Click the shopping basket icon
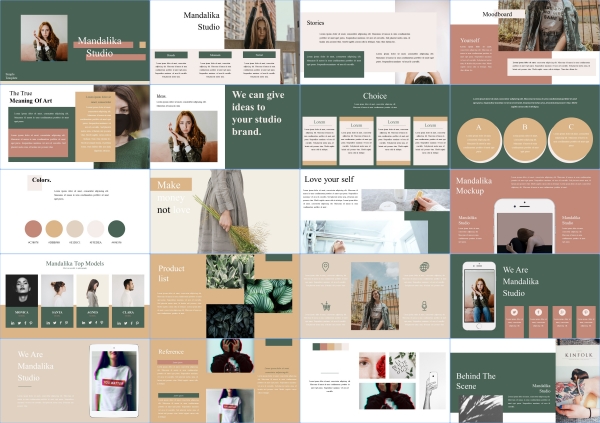600x423 pixels. pos(326,305)
